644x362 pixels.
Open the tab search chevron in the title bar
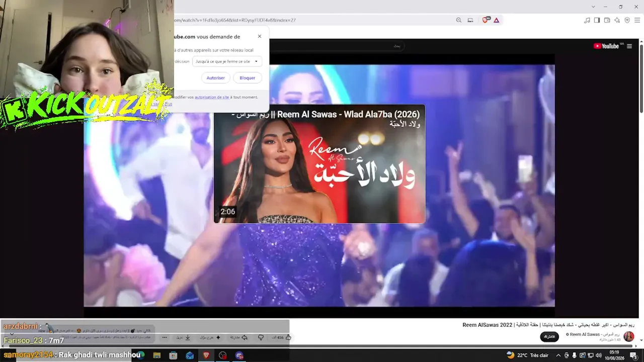(593, 7)
